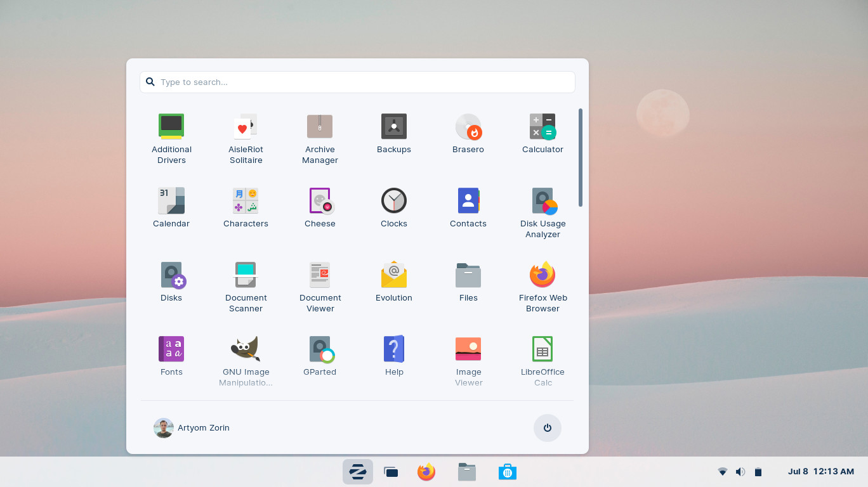Open the date and time panel
The width and height of the screenshot is (868, 487).
pos(821,472)
